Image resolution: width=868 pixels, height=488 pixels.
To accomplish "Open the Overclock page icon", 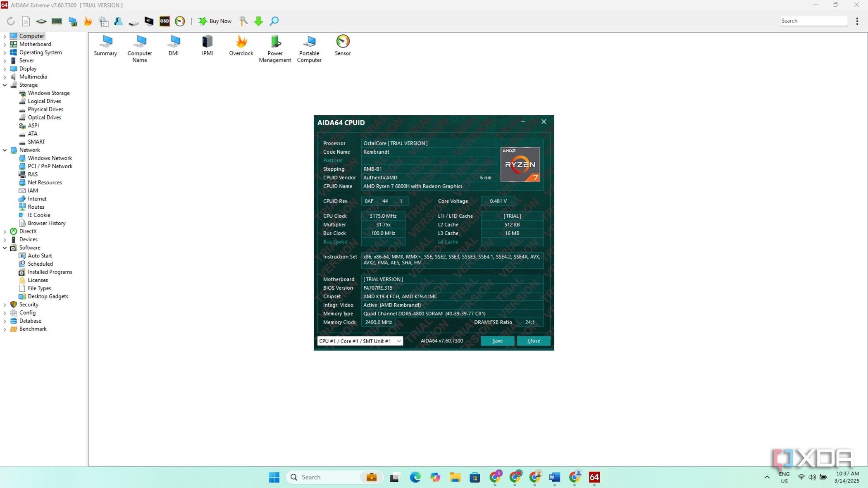I will (x=241, y=45).
